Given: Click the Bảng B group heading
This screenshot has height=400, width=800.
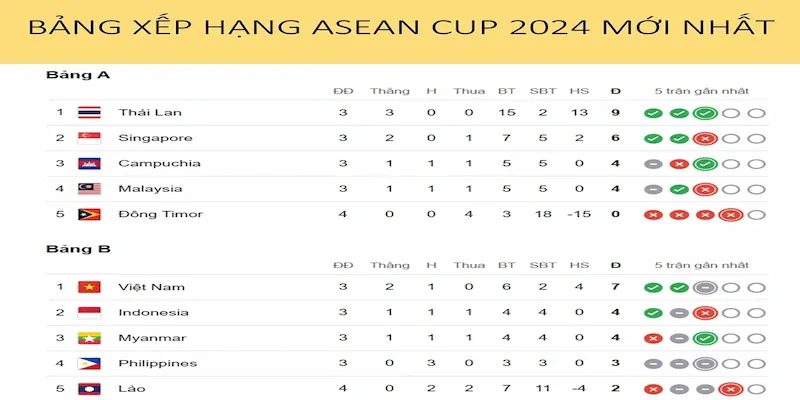Looking at the screenshot, I should point(65,249).
